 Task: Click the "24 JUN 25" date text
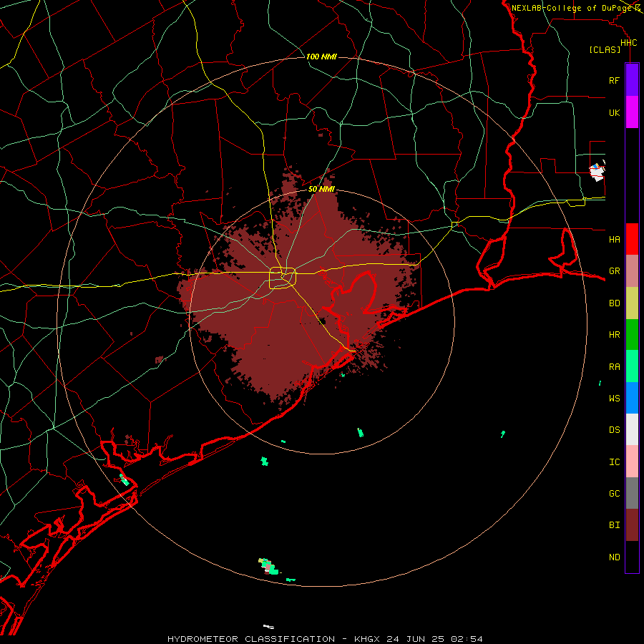click(x=416, y=639)
